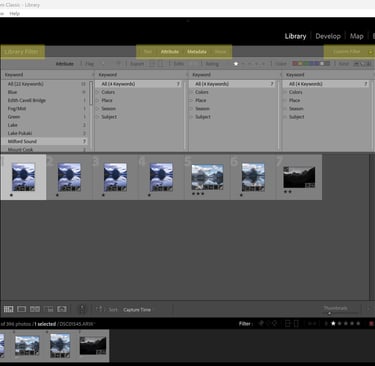Filter by rejected photos in filmstrip Filter bar
This screenshot has height=366, width=375.
275,323
